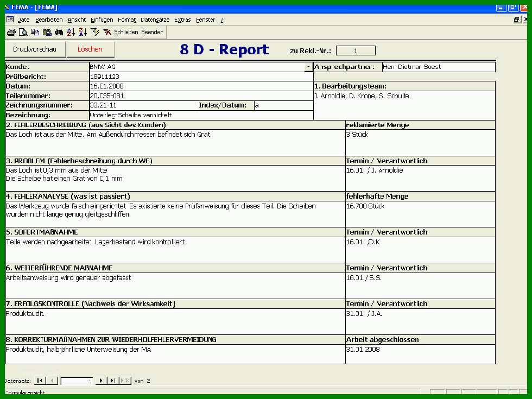Click the fehlerhafte Menge field 16.700 Stück

tap(420, 214)
